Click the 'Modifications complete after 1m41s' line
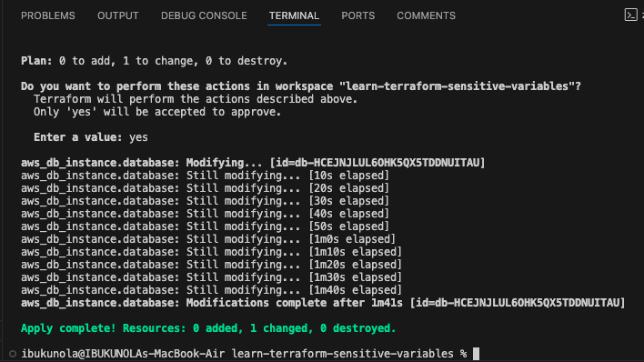Screen dimensions: 644x362 pyautogui.click(x=323, y=303)
